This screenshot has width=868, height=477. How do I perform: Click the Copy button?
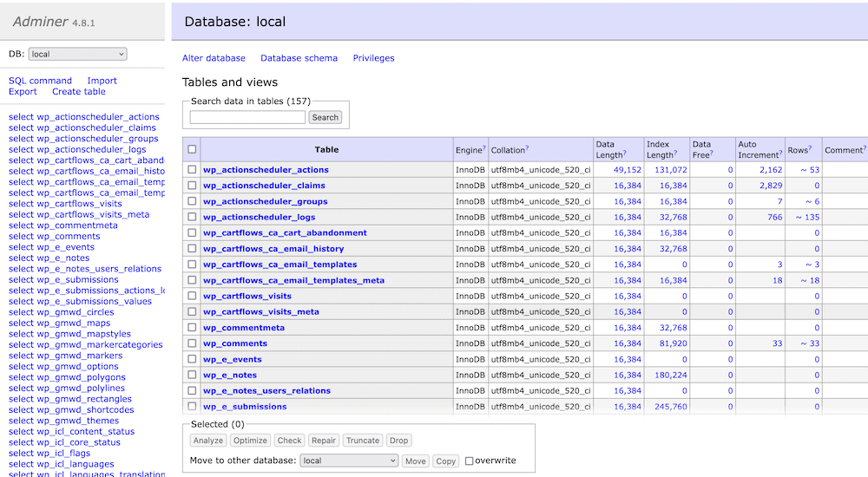[x=445, y=461]
